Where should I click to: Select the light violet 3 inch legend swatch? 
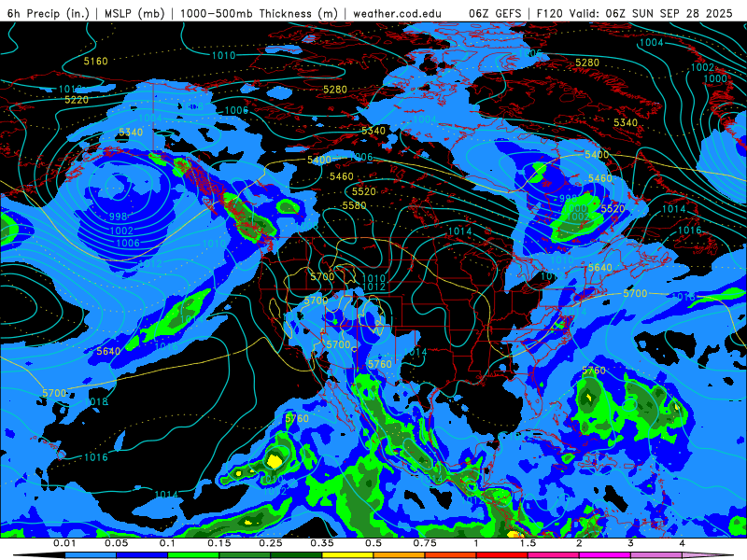point(656,555)
